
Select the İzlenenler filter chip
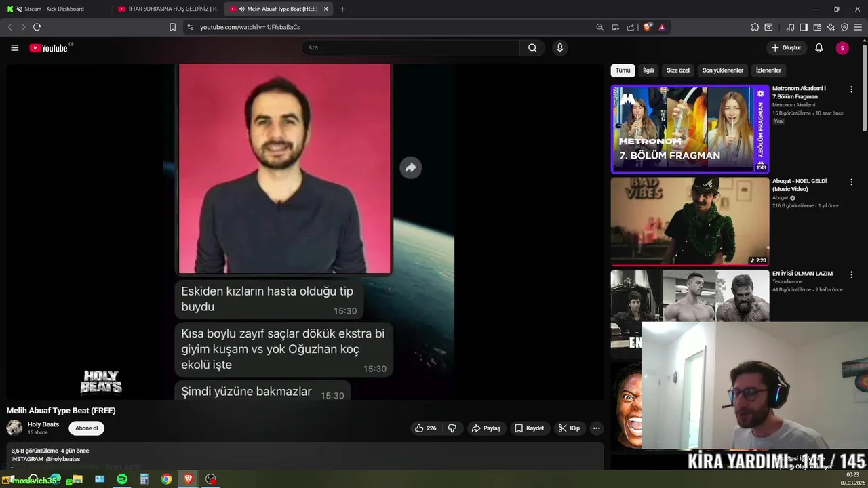tap(768, 70)
